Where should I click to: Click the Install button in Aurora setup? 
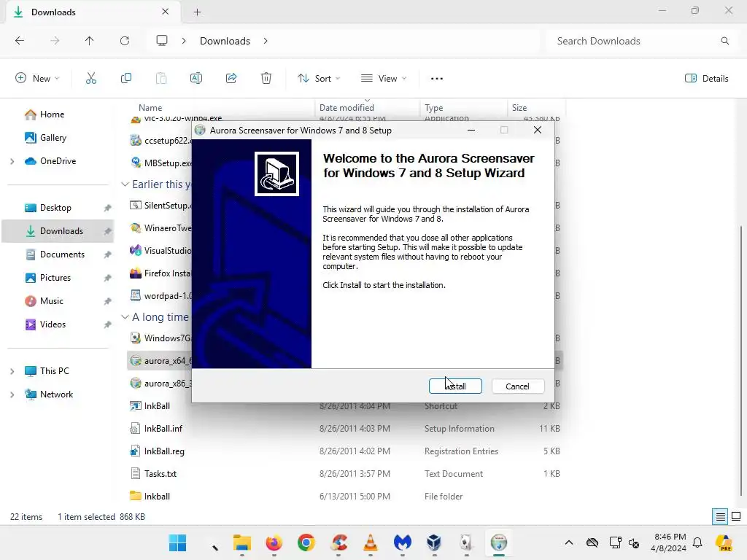click(x=455, y=386)
